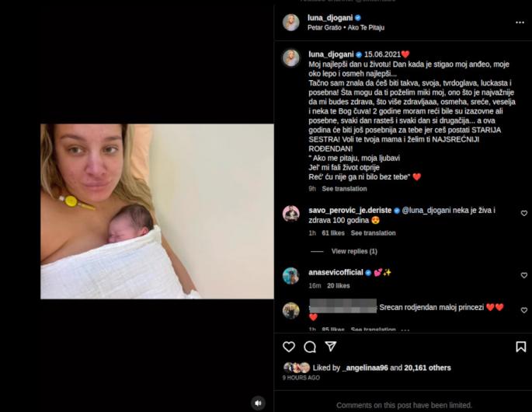Viewport: 532px width, 412px height.
Task: Like anasevicofficial's comment
Action: (x=524, y=275)
